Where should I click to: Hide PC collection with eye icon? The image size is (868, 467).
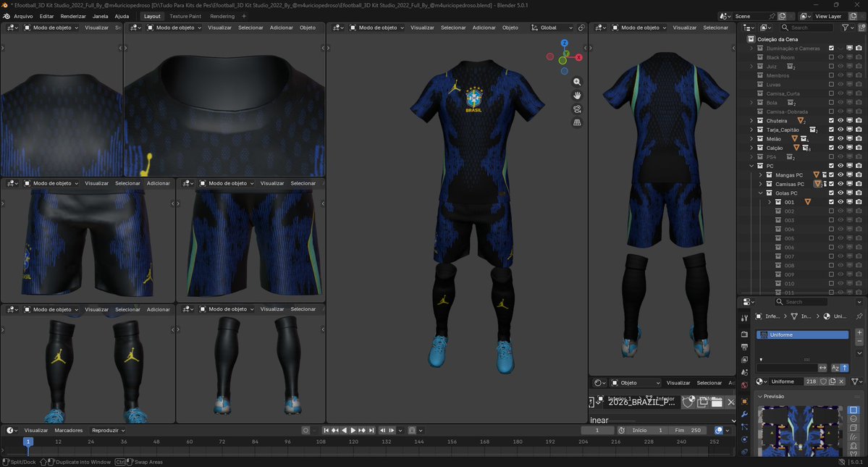(840, 166)
